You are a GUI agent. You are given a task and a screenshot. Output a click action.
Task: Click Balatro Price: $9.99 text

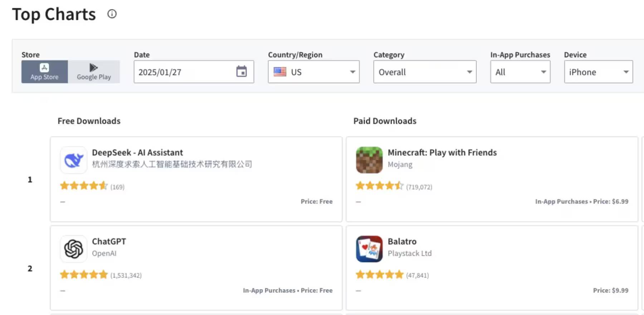tap(611, 290)
